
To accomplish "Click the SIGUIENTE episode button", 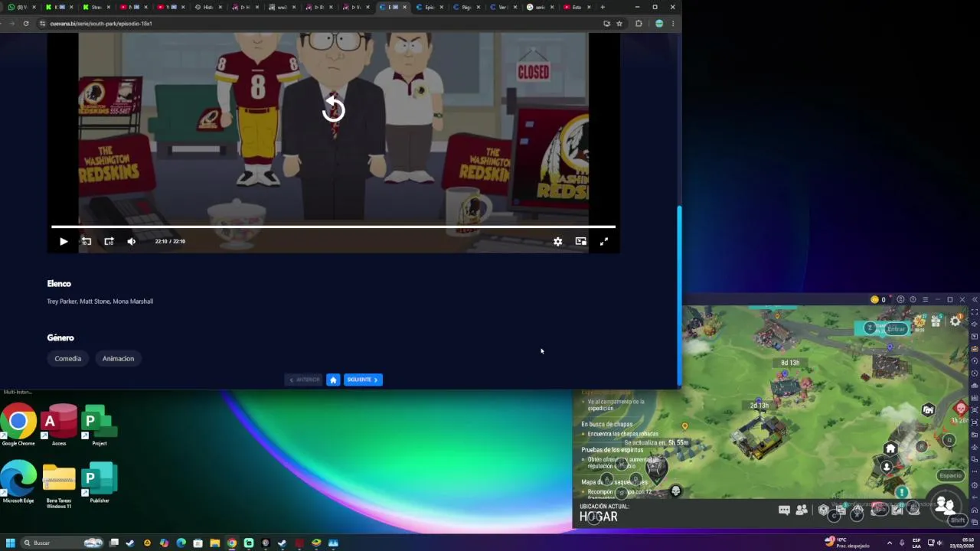I will [x=363, y=380].
